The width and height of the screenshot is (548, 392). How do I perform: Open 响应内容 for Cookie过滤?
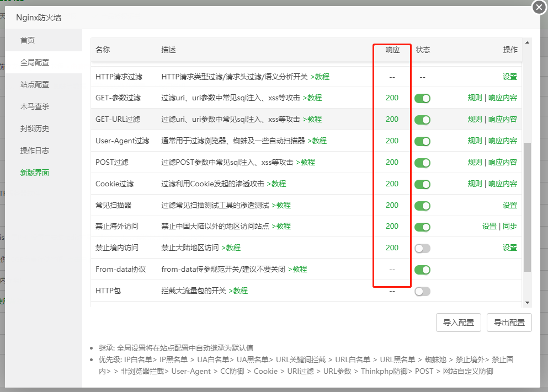503,184
